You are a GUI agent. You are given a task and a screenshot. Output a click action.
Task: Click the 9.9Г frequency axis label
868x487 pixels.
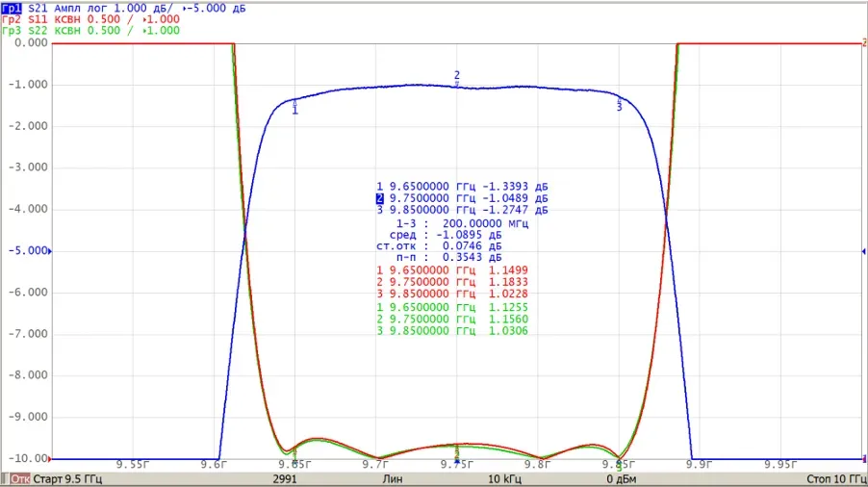click(700, 464)
